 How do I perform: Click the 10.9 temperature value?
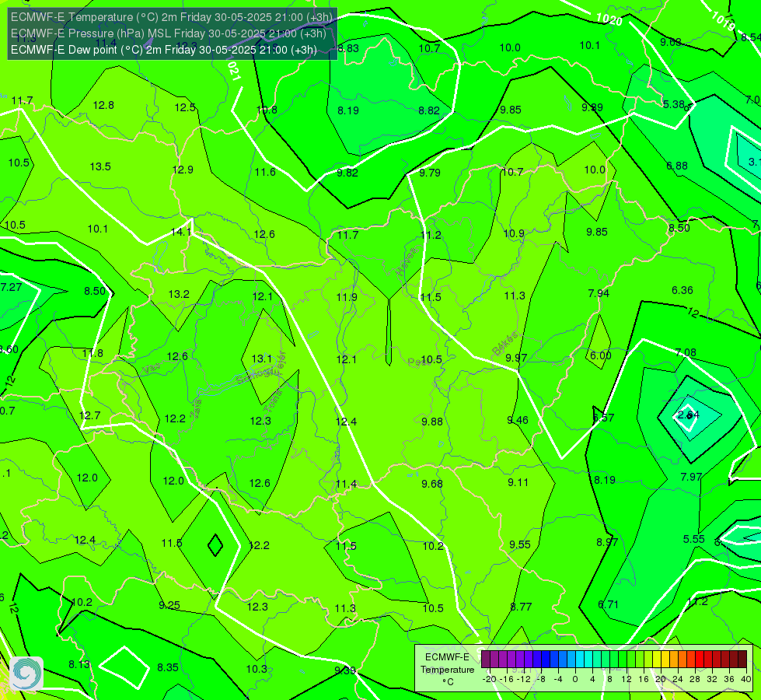514,233
